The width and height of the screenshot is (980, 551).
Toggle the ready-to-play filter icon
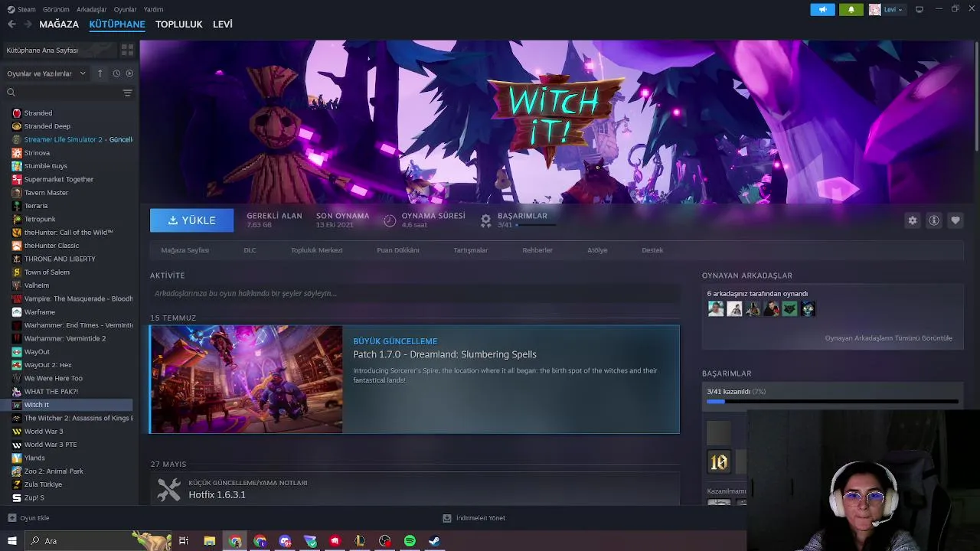click(x=129, y=73)
